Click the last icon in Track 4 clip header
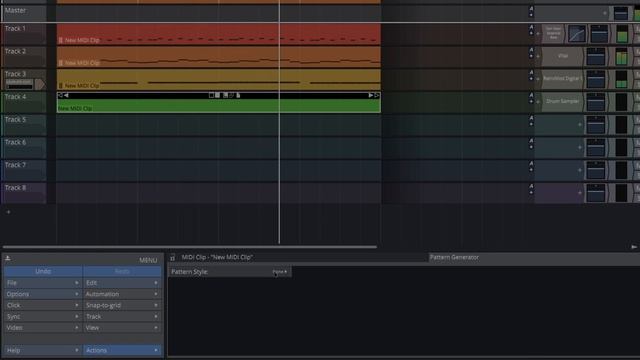640x360 pixels. click(238, 95)
